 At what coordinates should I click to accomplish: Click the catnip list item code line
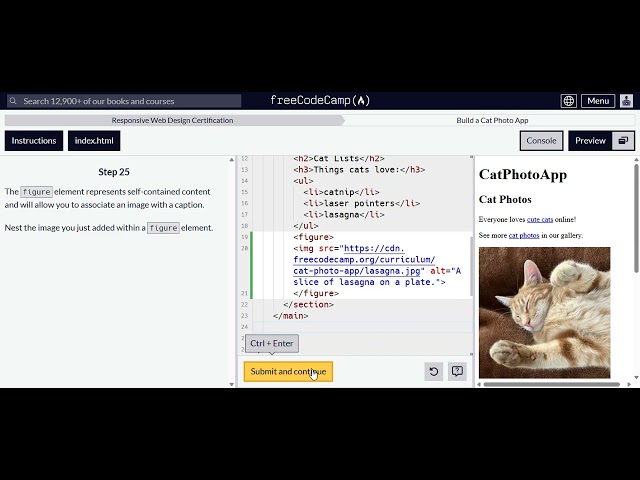tap(341, 192)
